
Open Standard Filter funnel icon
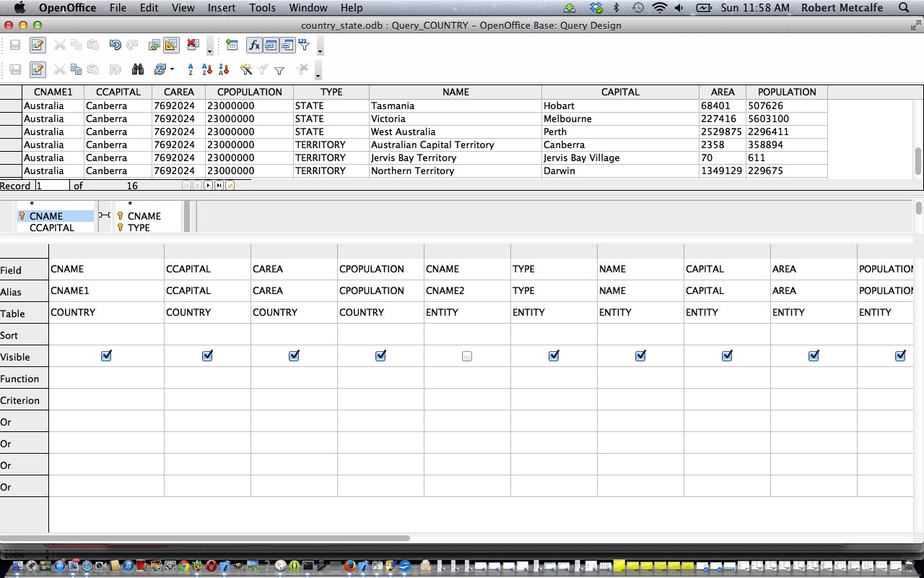pyautogui.click(x=279, y=70)
